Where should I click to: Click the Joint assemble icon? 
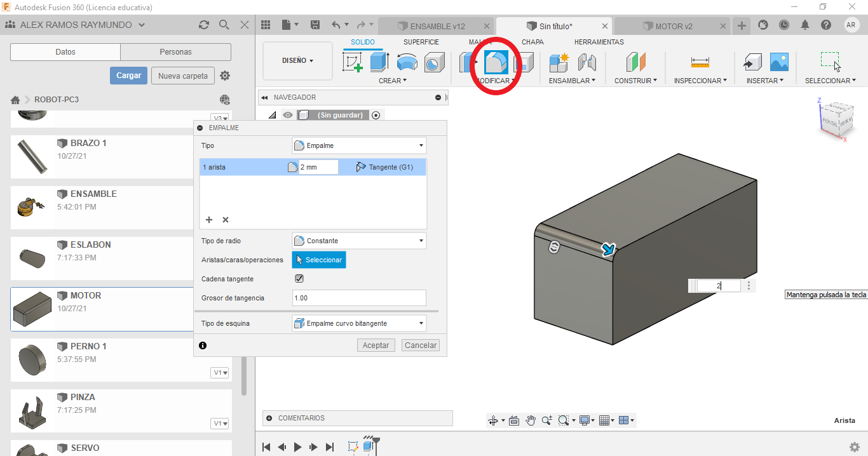pos(587,62)
